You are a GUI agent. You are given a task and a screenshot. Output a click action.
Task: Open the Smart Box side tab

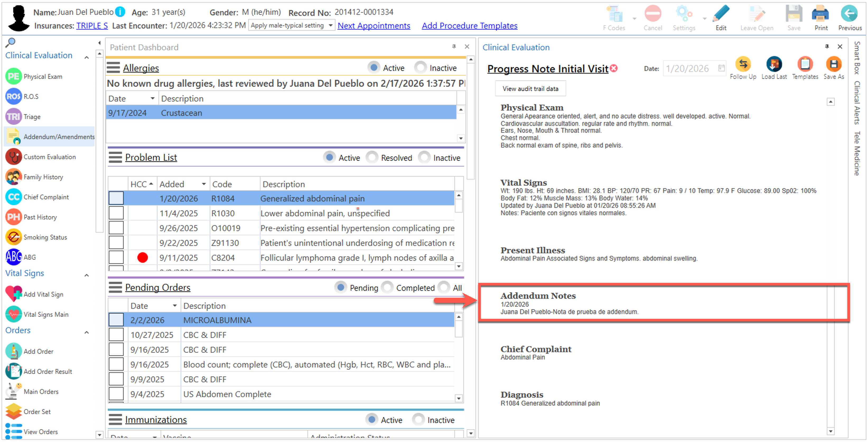click(x=857, y=58)
